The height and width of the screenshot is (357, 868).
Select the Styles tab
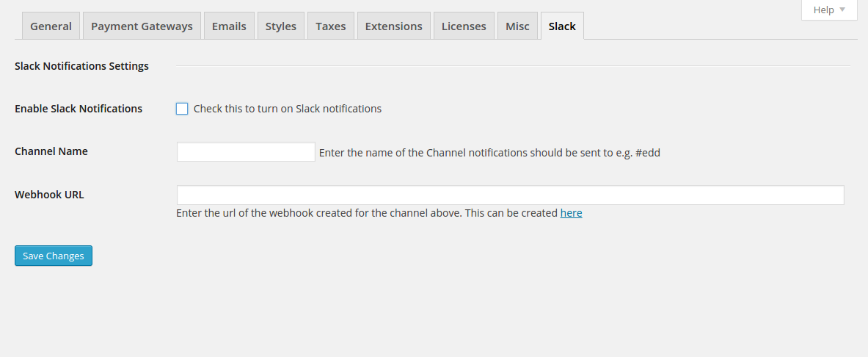click(x=281, y=26)
